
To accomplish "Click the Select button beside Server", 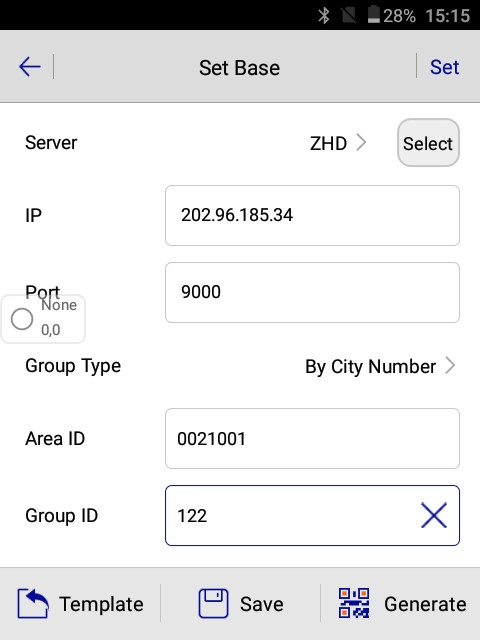I will [x=428, y=143].
